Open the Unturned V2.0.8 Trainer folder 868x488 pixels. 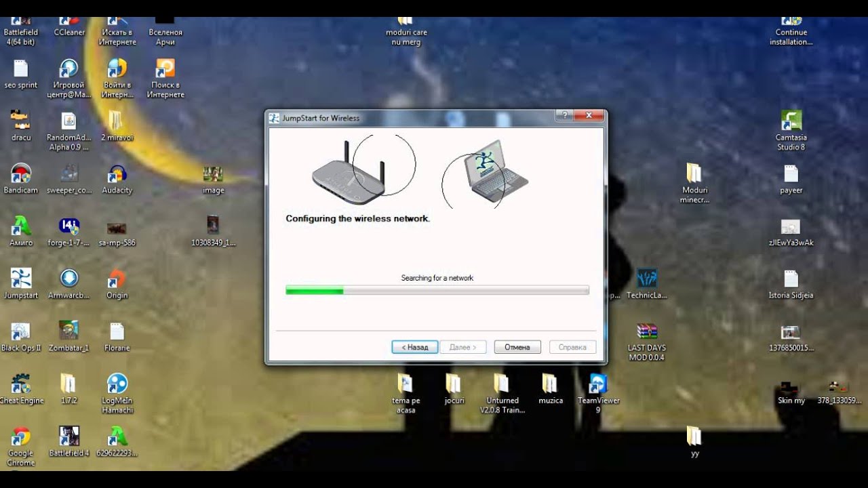[x=502, y=394]
